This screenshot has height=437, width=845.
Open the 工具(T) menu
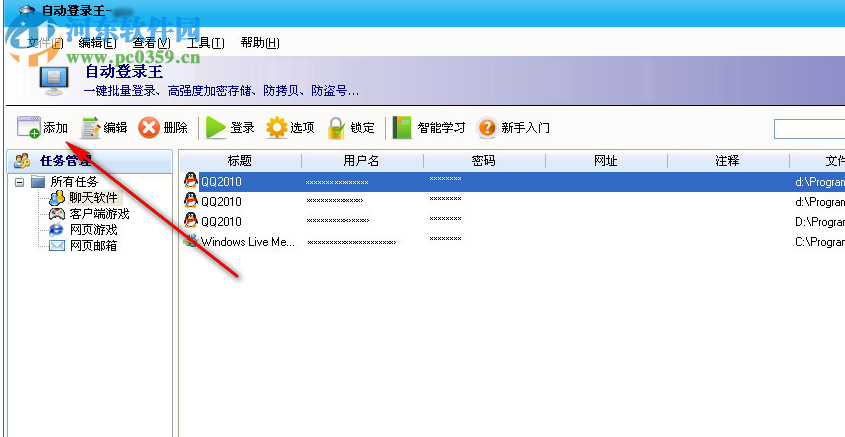coord(205,43)
